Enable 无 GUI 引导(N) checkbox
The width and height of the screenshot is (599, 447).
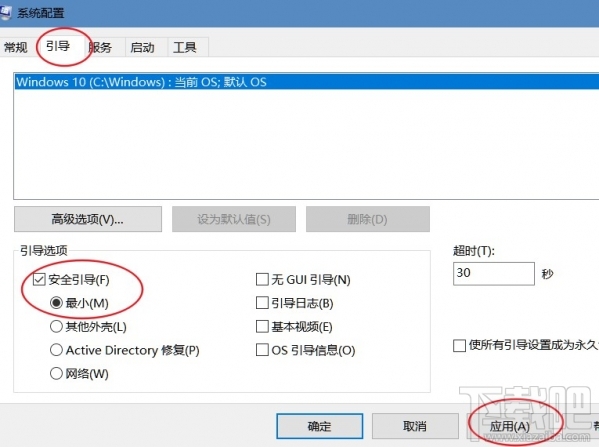click(x=262, y=279)
